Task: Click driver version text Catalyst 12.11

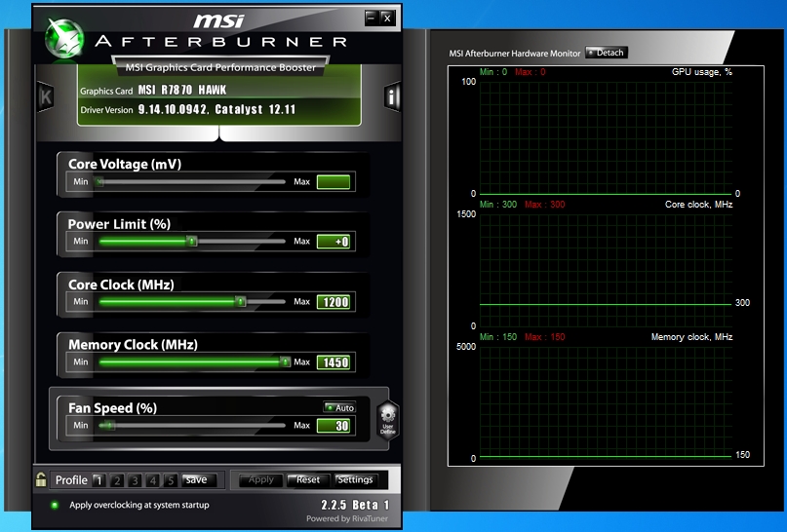Action: coord(256,109)
